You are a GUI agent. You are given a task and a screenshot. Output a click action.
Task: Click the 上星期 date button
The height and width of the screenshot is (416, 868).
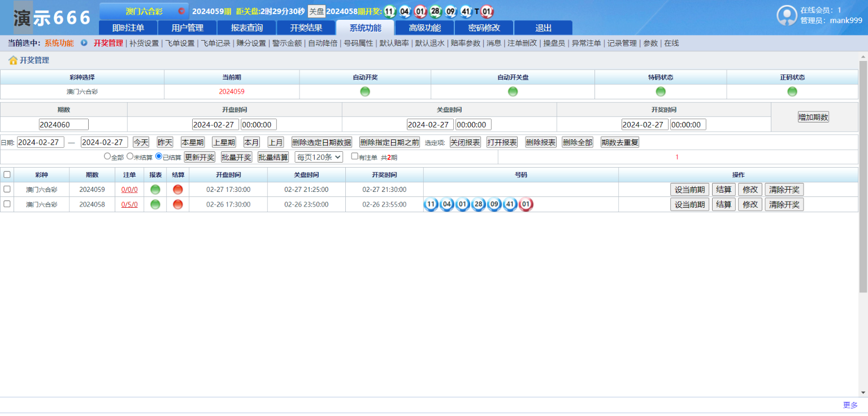224,142
